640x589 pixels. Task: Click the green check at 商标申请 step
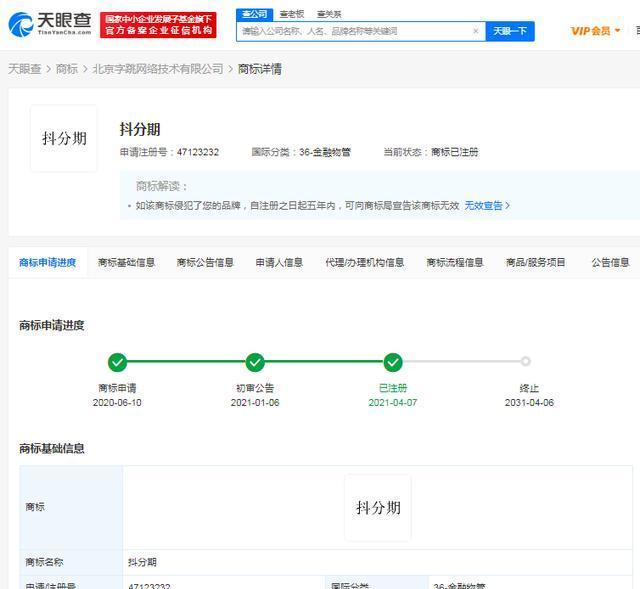click(117, 362)
